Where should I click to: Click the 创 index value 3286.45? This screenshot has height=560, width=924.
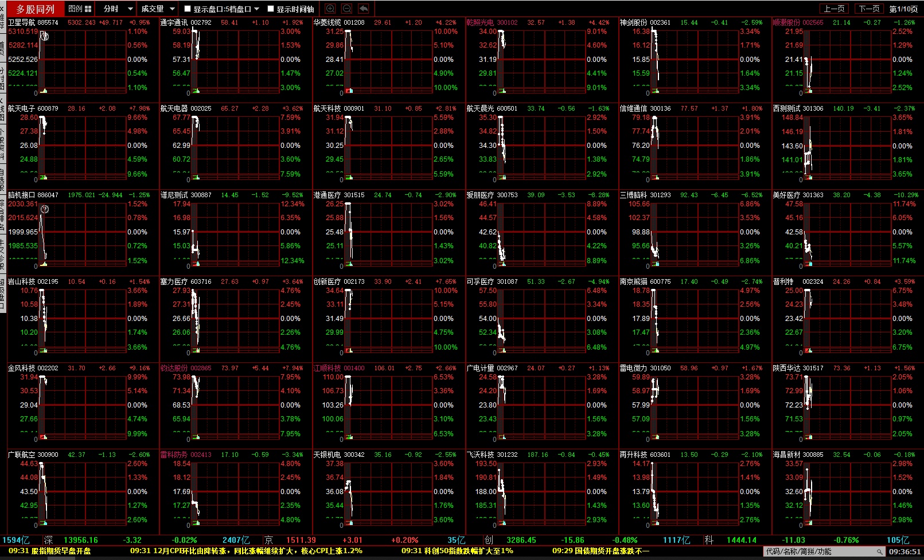pyautogui.click(x=521, y=540)
